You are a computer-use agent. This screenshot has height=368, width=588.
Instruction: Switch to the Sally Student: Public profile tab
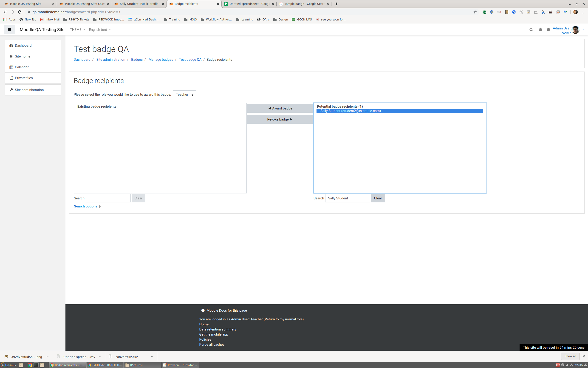(139, 4)
